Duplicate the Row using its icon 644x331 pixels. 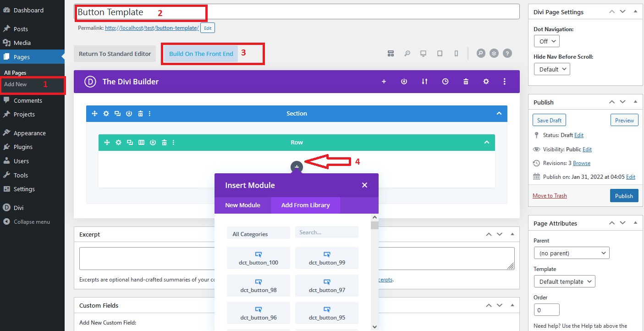(x=130, y=143)
